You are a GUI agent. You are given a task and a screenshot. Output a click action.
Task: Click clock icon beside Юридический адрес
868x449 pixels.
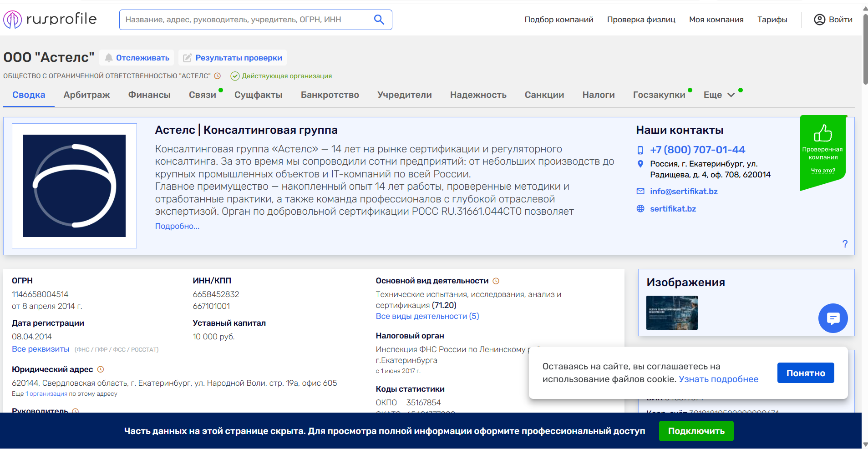coord(101,369)
